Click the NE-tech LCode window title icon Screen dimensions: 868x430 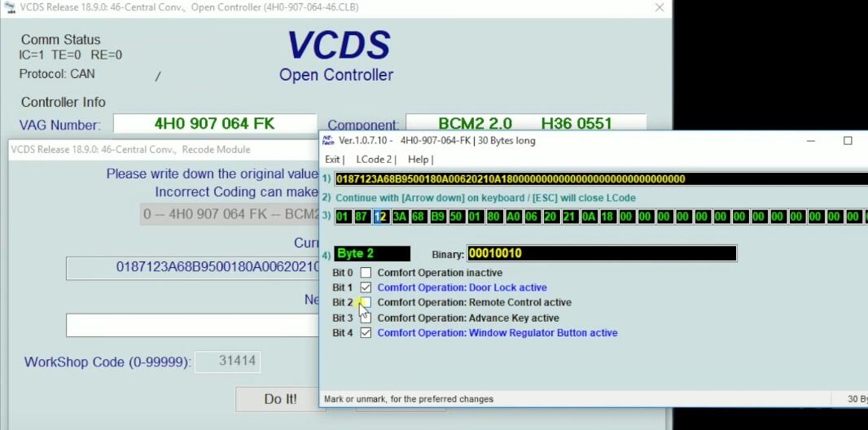tap(328, 141)
